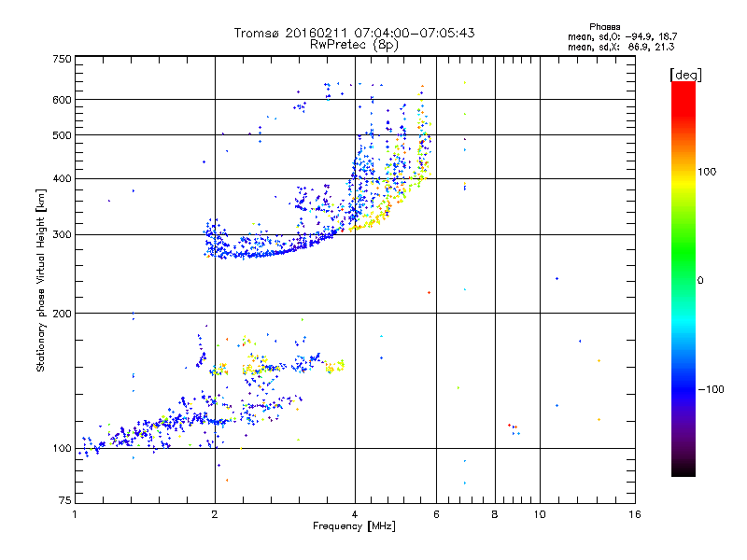Click the plot title "Tromsø 20160211 07:04:00-07:05:43"
747x560 pixels.
coord(354,33)
